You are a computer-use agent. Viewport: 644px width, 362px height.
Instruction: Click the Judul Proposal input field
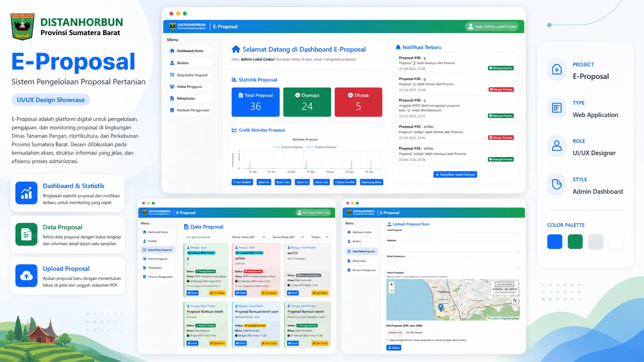pyautogui.click(x=453, y=234)
